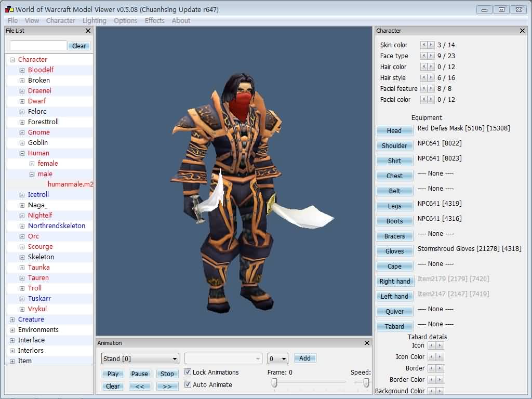Collapse the Character tree node
532x399 pixels.
pyautogui.click(x=12, y=60)
